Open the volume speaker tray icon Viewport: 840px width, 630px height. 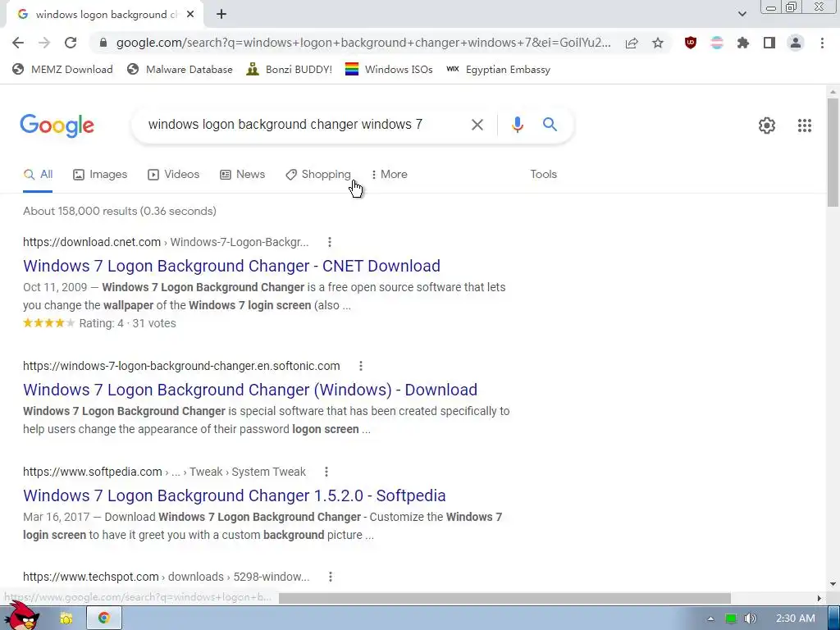750,619
